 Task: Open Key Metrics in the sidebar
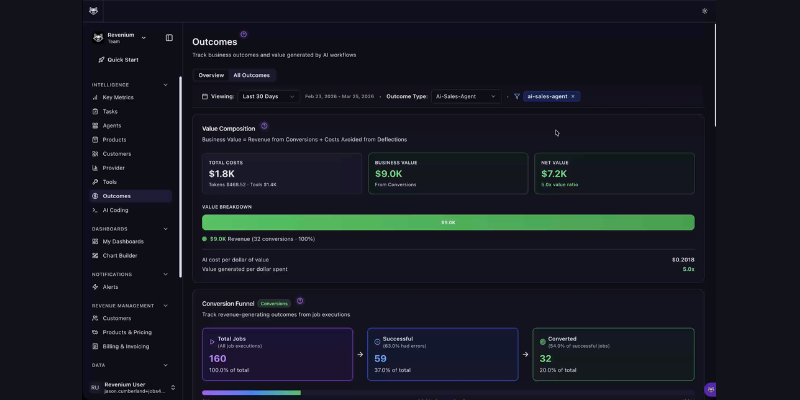(120, 98)
